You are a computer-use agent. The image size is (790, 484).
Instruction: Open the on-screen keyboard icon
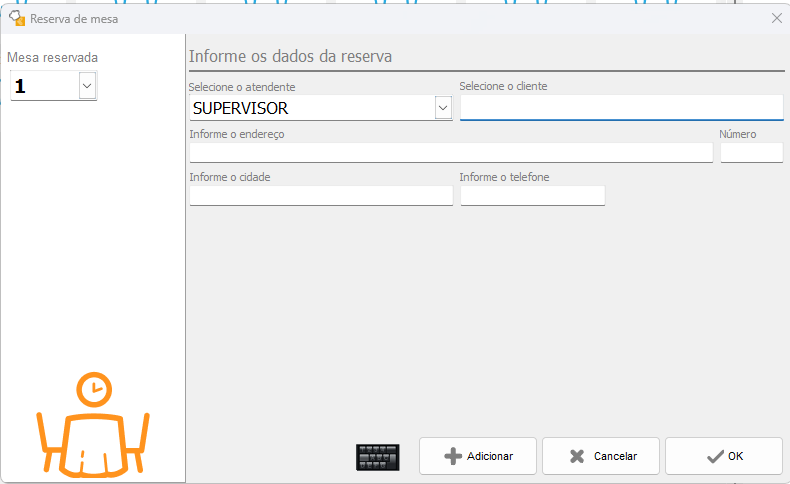pos(377,457)
